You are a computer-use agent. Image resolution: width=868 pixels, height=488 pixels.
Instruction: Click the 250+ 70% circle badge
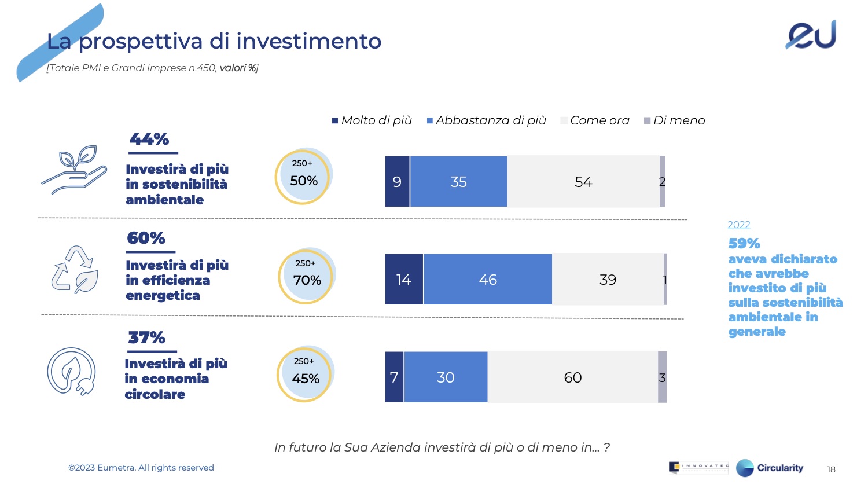pos(307,276)
